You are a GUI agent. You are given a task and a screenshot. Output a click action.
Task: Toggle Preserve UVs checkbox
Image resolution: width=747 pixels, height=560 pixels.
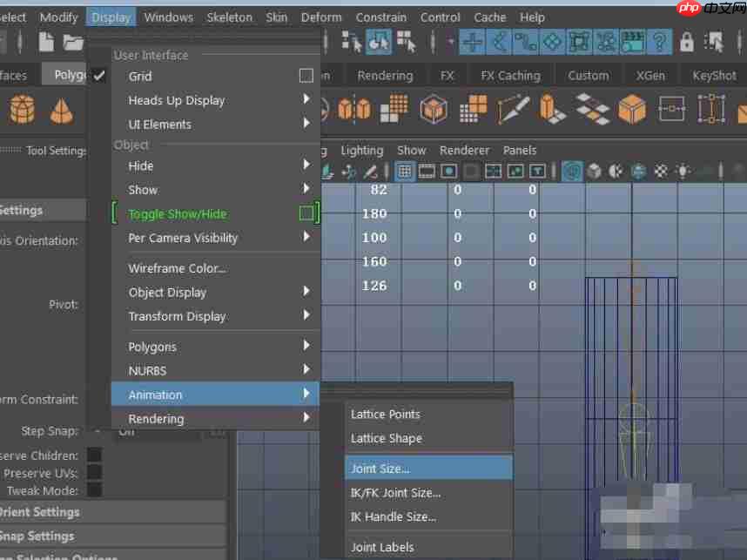coord(94,472)
